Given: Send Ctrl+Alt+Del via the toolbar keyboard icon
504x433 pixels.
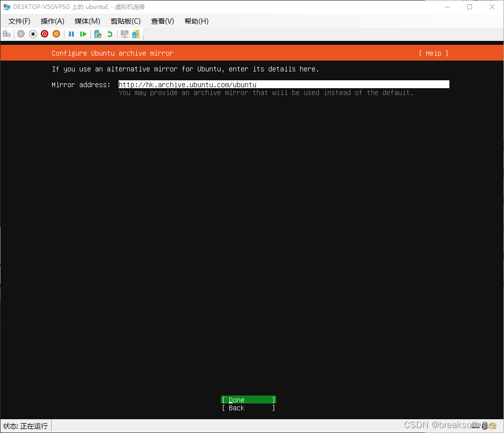Looking at the screenshot, I should click(x=7, y=34).
